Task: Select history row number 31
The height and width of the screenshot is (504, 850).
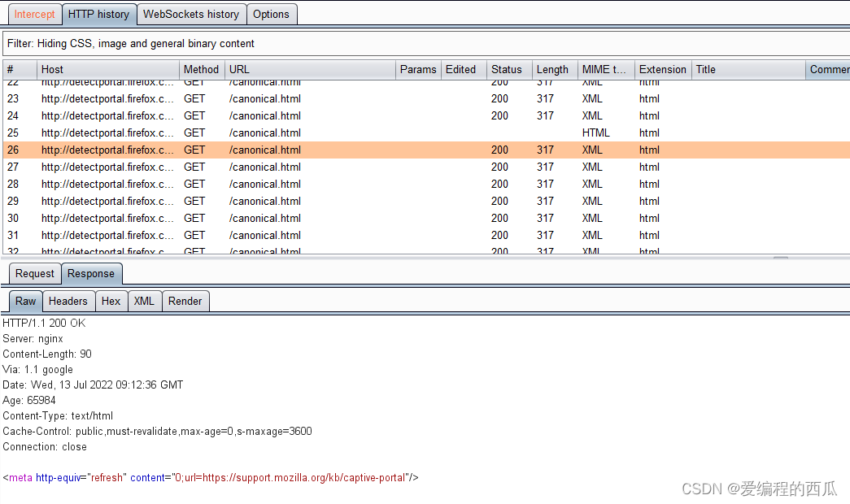Action: 426,235
